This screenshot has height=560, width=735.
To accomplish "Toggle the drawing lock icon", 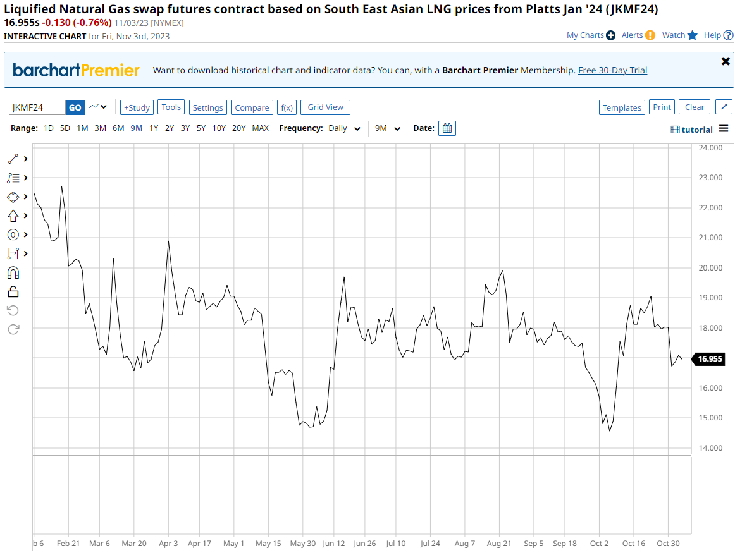I will pyautogui.click(x=13, y=291).
